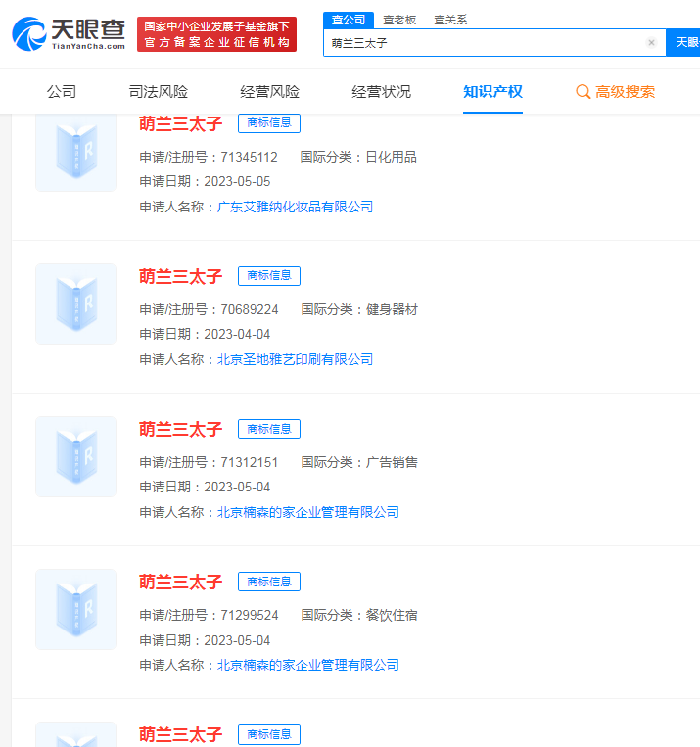Screen dimensions: 700x747
Task: Click the TianYanCha logo
Action: tap(69, 34)
